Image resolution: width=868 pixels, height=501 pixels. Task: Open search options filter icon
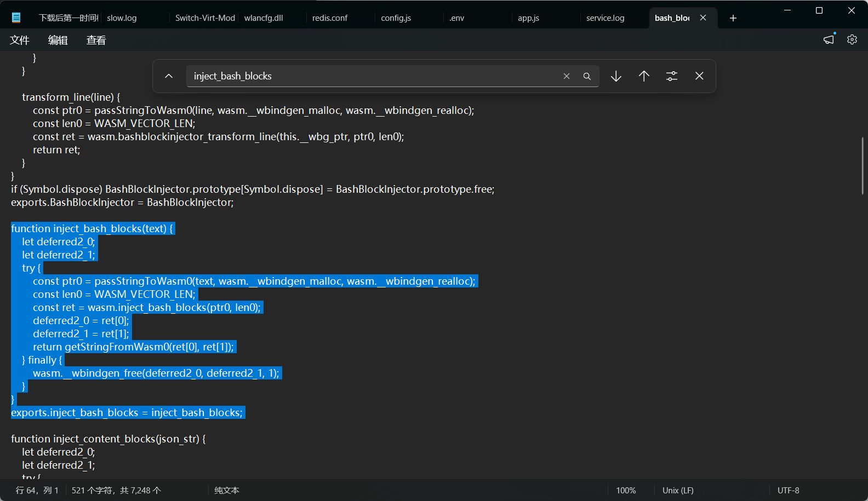[x=672, y=76]
